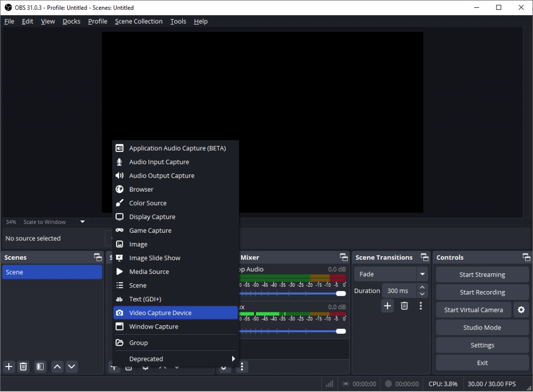The width and height of the screenshot is (533, 392).
Task: Open the Profile menu
Action: pyautogui.click(x=97, y=21)
